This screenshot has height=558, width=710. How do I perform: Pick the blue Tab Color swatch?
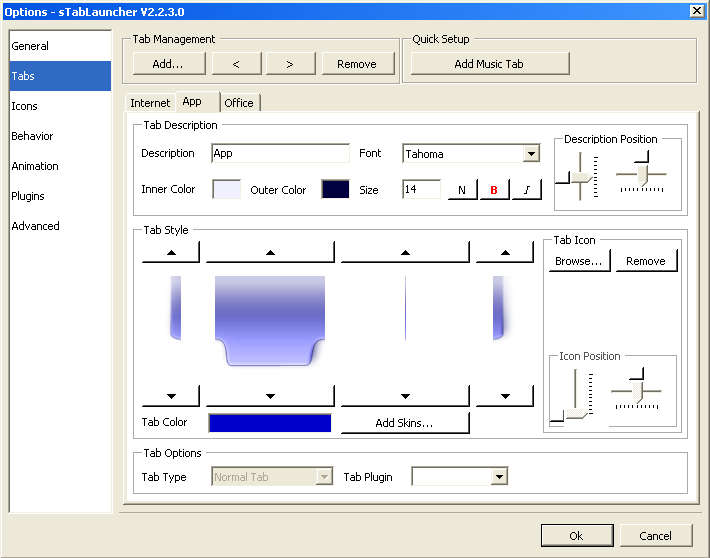[269, 423]
